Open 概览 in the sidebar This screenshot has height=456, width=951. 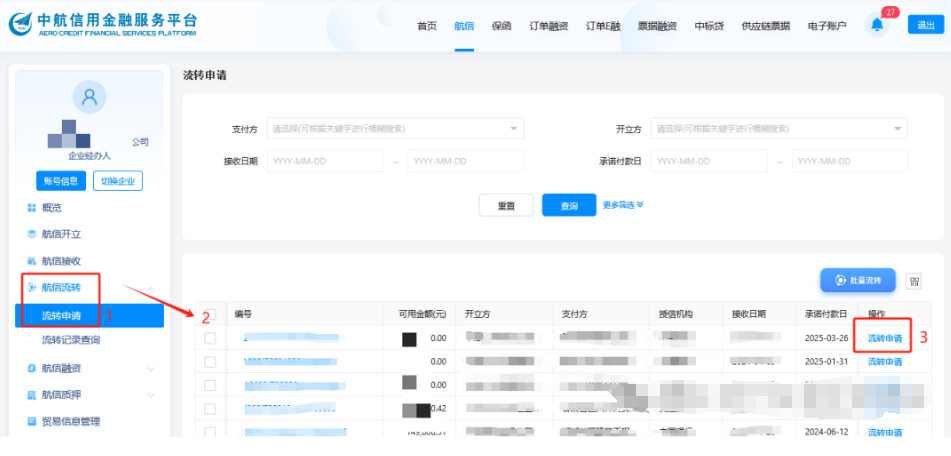click(52, 208)
